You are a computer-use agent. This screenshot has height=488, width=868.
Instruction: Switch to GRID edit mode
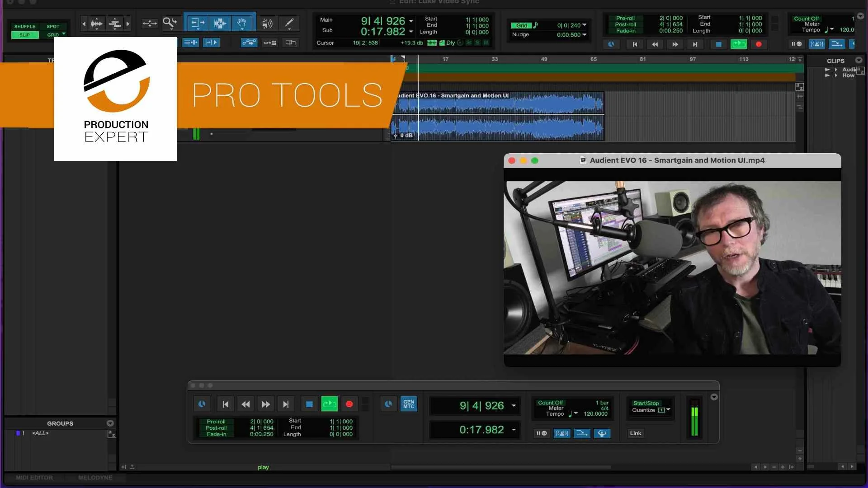coord(53,35)
